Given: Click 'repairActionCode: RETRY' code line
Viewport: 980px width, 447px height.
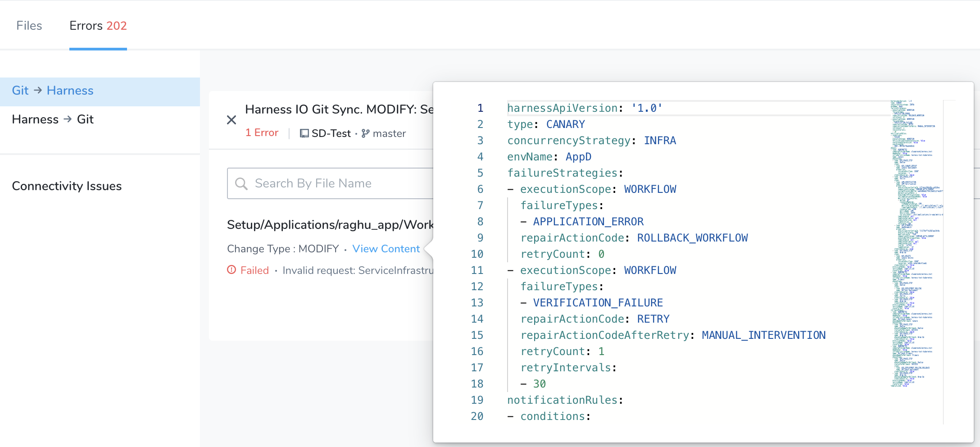Looking at the screenshot, I should (595, 319).
